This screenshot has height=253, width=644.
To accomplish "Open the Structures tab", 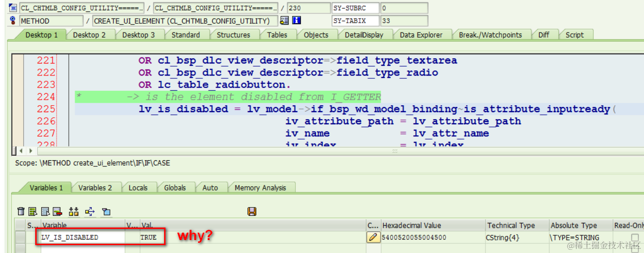I will click(x=233, y=35).
